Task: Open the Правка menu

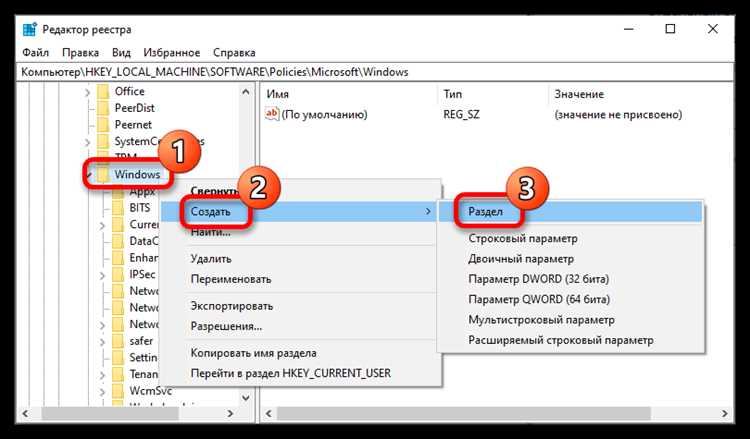Action: 80,53
